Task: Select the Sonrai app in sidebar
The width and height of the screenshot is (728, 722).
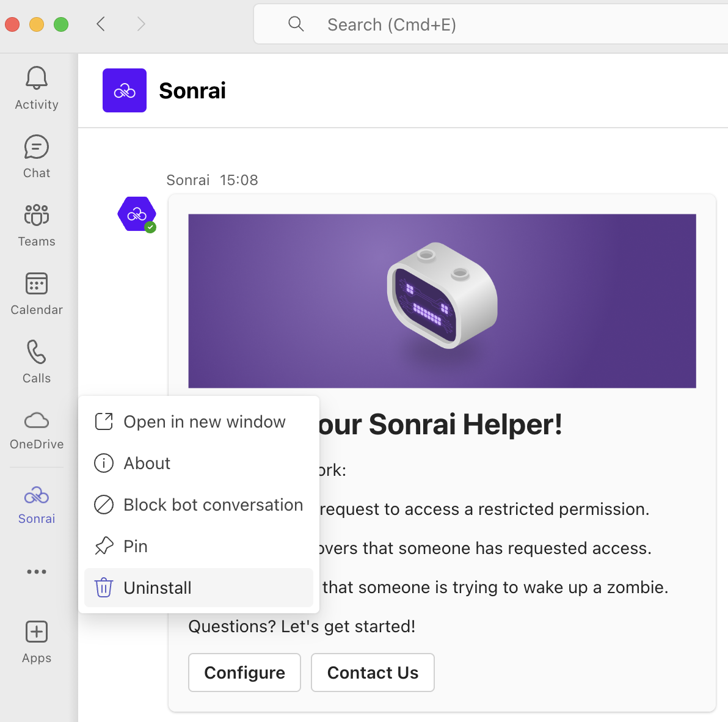Action: point(36,505)
